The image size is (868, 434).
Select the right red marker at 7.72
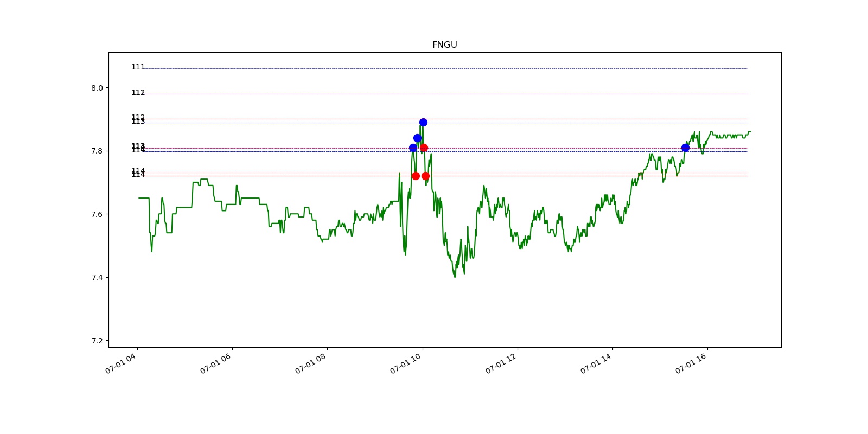(425, 176)
